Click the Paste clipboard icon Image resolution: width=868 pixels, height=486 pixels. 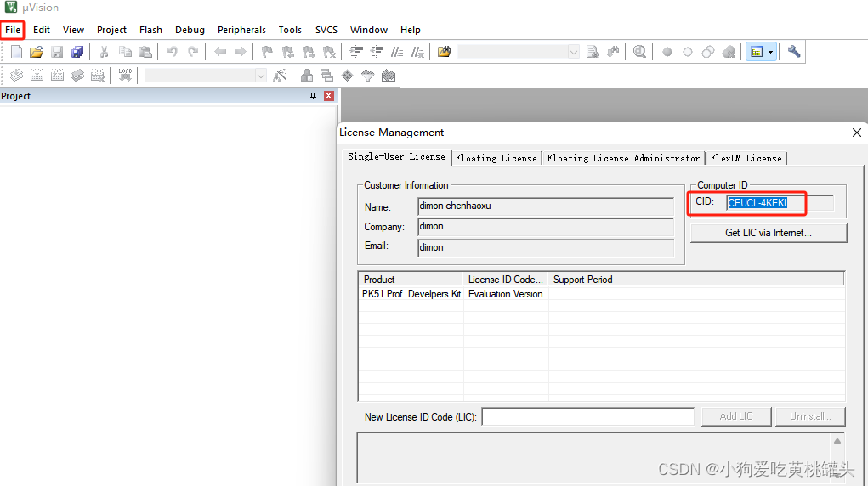tap(145, 52)
